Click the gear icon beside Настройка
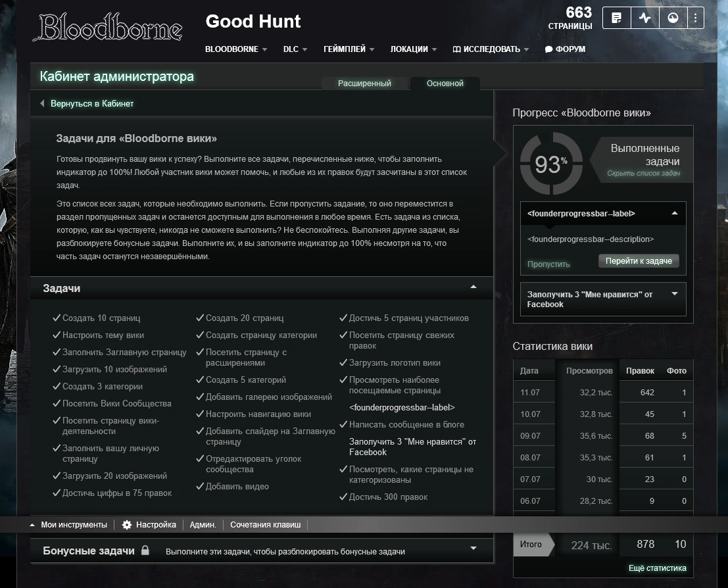The image size is (728, 588). (x=127, y=525)
